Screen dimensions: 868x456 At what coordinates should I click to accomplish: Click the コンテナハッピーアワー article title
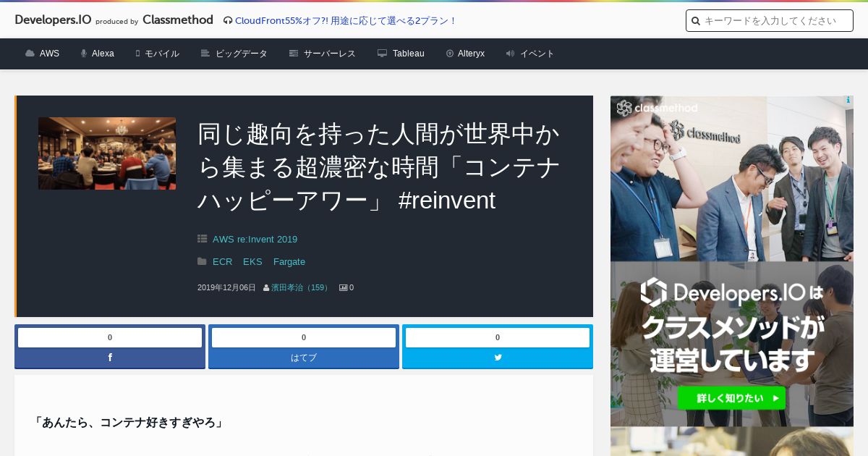[379, 167]
